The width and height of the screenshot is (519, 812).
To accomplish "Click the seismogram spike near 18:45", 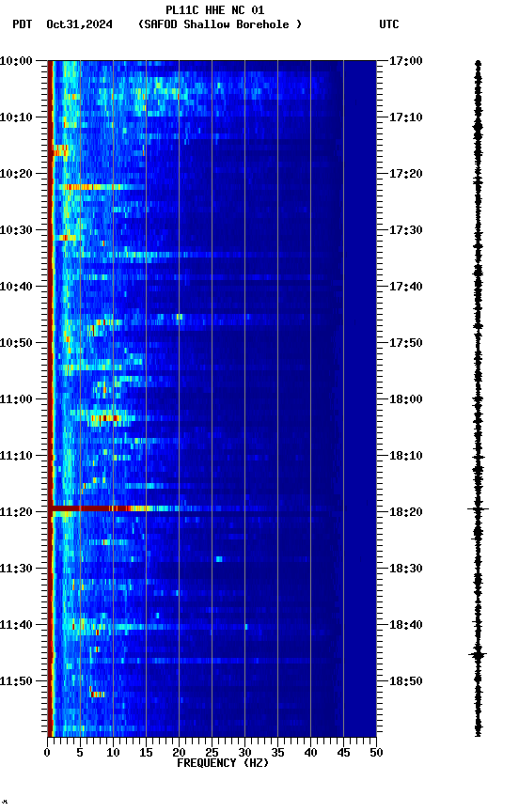I will (x=478, y=655).
